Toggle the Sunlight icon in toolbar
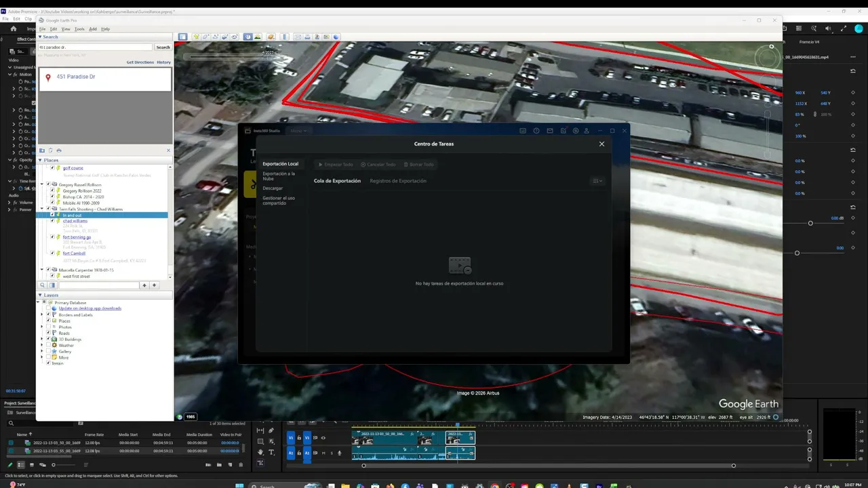The width and height of the screenshot is (868, 488). pos(258,37)
